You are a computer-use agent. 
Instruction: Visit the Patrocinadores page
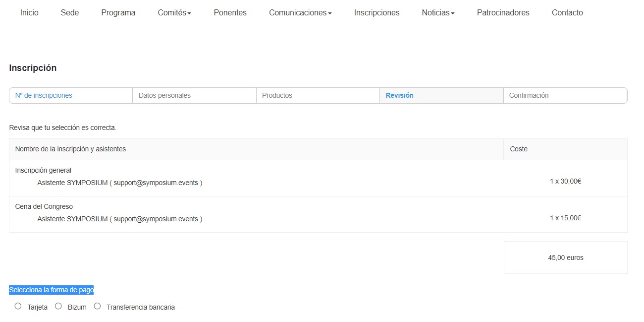503,13
